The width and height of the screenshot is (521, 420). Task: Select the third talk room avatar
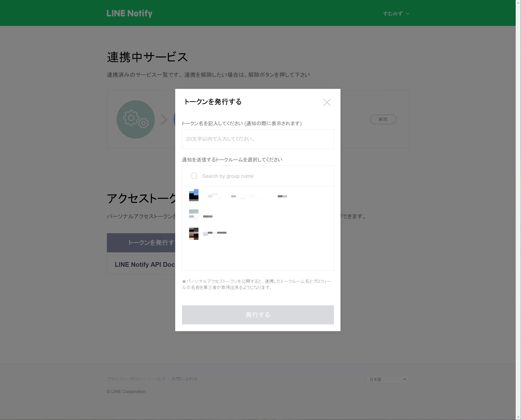click(x=194, y=233)
